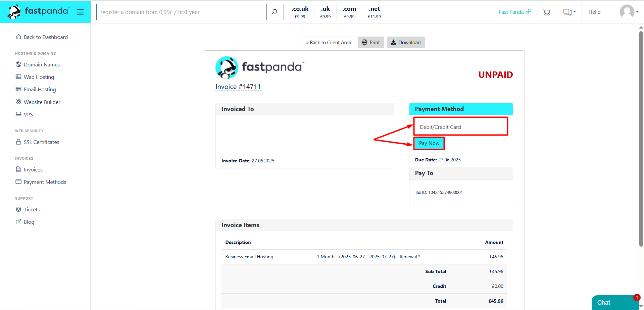The image size is (644, 310).
Task: Open Website Builder in sidebar
Action: 42,102
